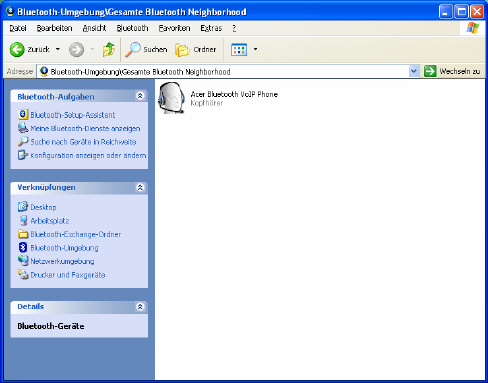Collapse the Details panel
488x383 pixels.
140,306
